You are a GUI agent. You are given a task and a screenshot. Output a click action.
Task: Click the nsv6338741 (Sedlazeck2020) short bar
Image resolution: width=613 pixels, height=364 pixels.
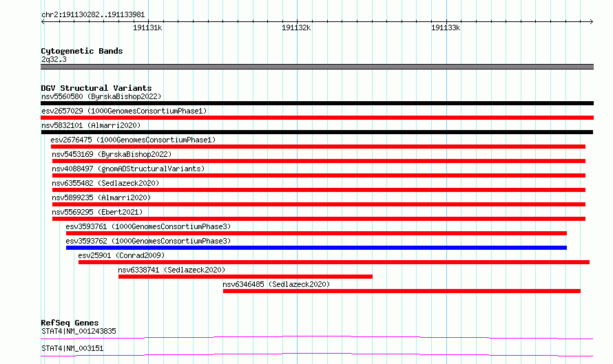tap(245, 277)
